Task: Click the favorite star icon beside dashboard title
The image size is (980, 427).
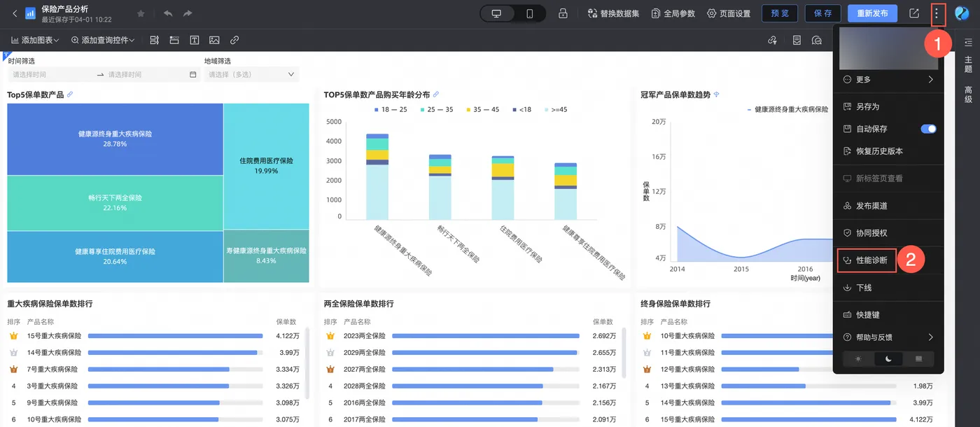Action: (141, 13)
